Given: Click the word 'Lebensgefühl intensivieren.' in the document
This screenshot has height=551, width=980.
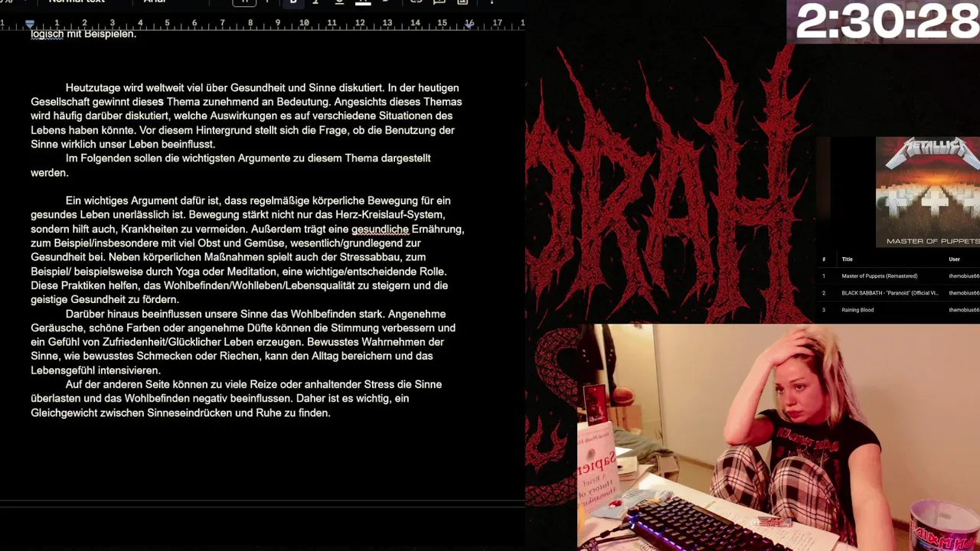Looking at the screenshot, I should click(96, 370).
